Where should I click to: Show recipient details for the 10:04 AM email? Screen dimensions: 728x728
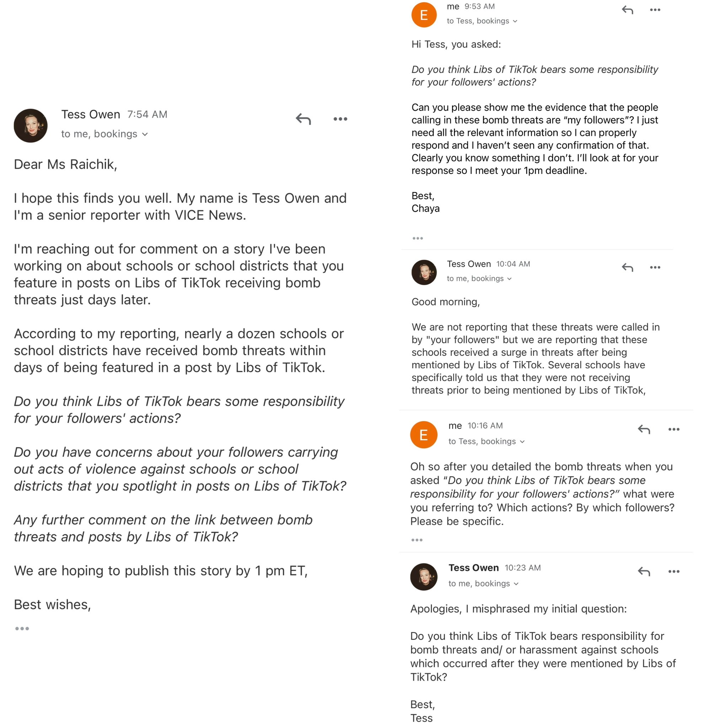pyautogui.click(x=509, y=279)
